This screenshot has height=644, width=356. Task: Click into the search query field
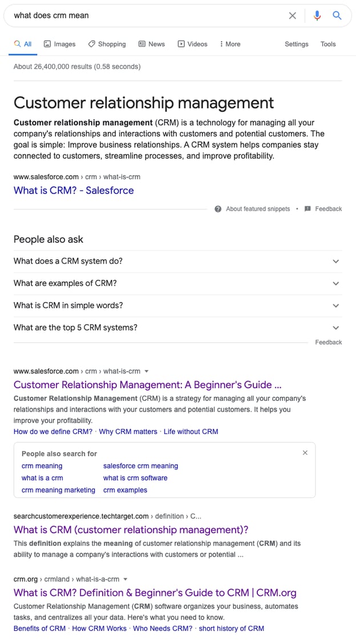tap(143, 16)
